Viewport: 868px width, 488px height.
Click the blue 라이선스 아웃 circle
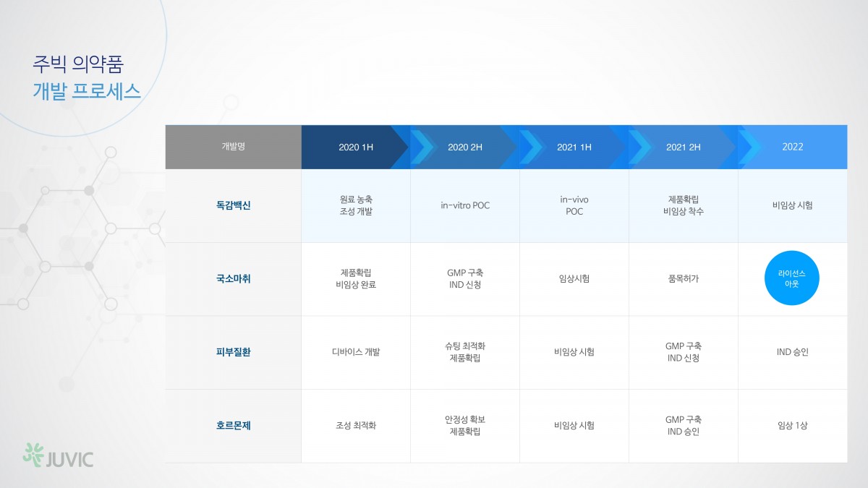[792, 278]
